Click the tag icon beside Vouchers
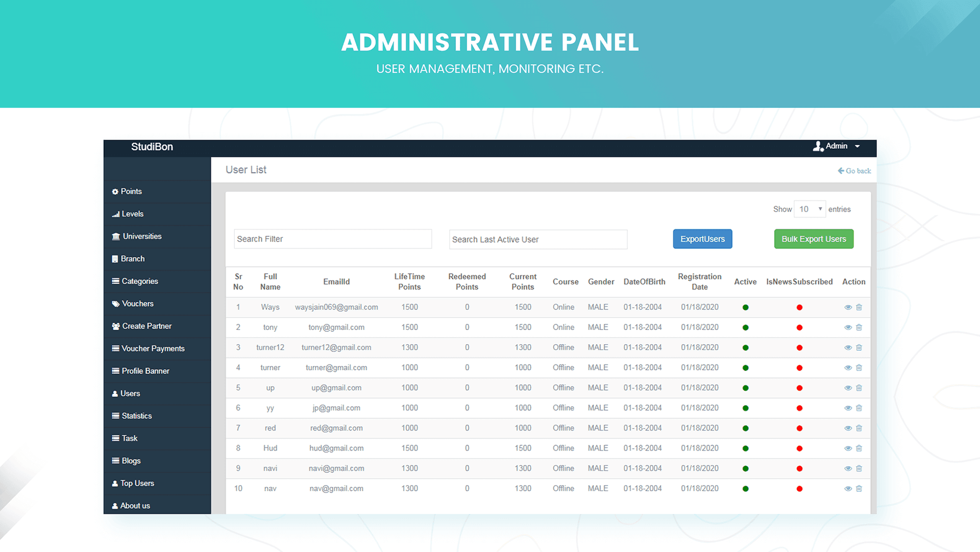Image resolution: width=980 pixels, height=552 pixels. pos(116,304)
